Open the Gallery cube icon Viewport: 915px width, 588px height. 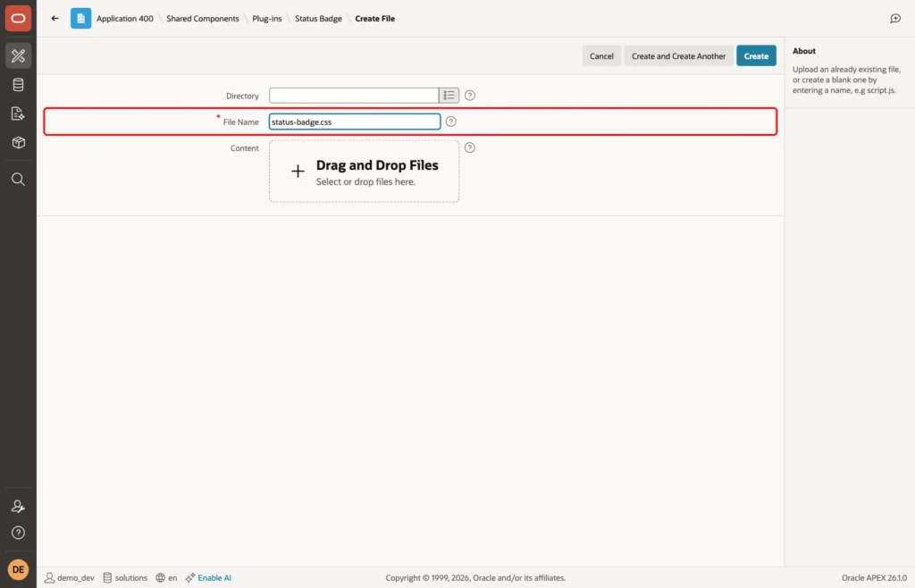[x=18, y=142]
